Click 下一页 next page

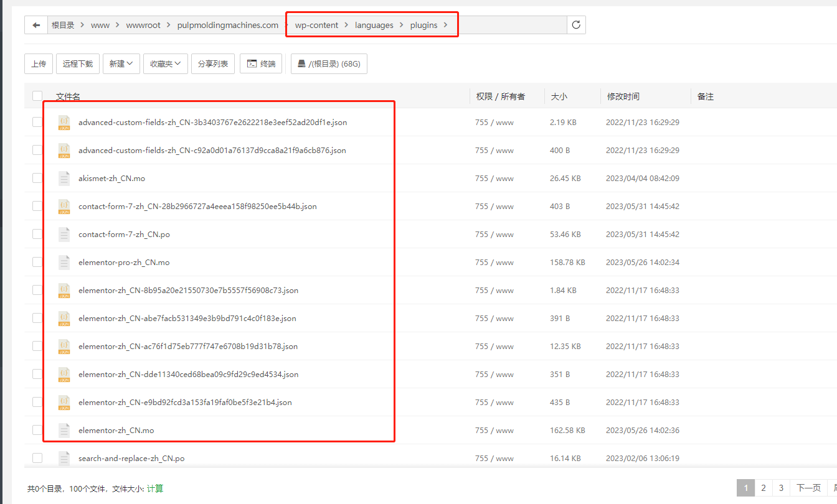click(x=808, y=488)
